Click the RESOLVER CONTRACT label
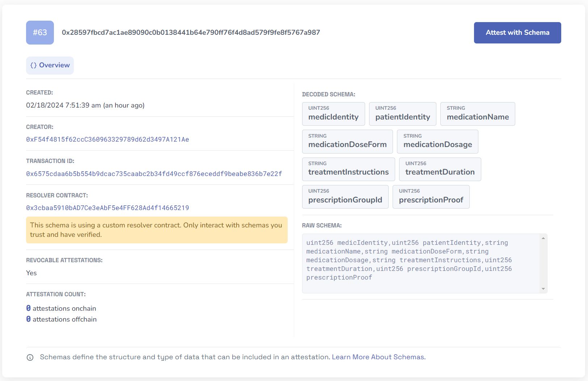588x381 pixels. point(57,196)
